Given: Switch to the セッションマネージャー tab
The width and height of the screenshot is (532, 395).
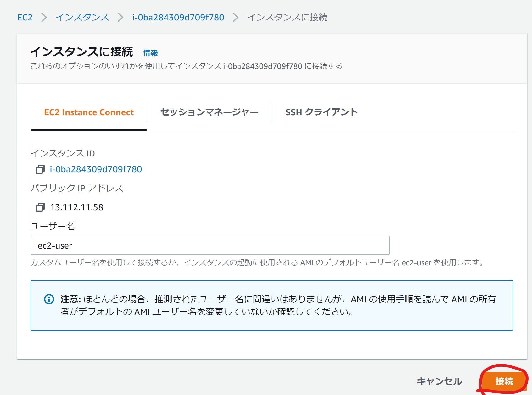Looking at the screenshot, I should pyautogui.click(x=209, y=112).
